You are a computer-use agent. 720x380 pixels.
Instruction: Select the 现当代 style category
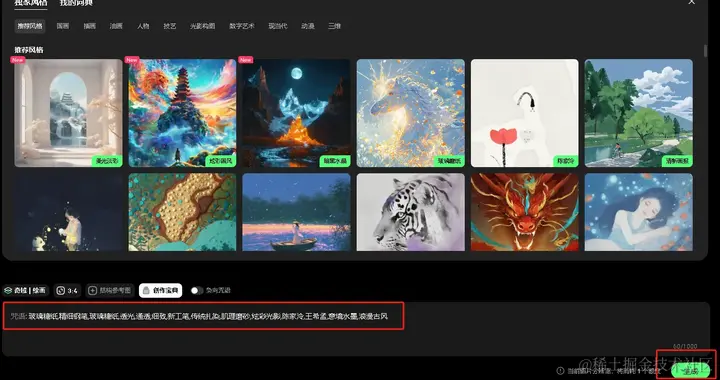pos(278,26)
